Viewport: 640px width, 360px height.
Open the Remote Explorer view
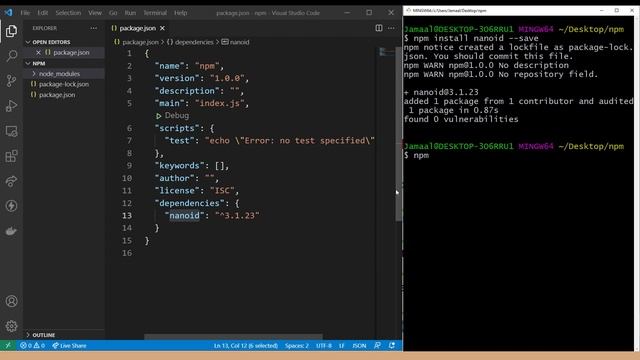[11, 131]
